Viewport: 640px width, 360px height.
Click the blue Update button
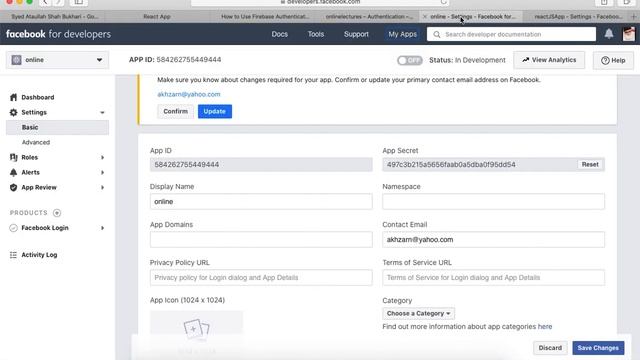point(215,111)
